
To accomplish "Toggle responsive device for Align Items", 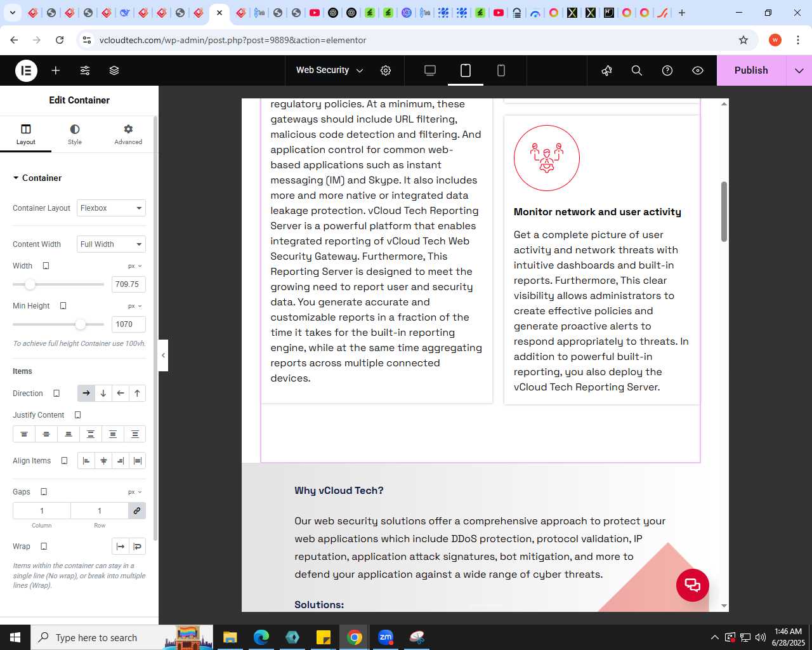I will [64, 461].
